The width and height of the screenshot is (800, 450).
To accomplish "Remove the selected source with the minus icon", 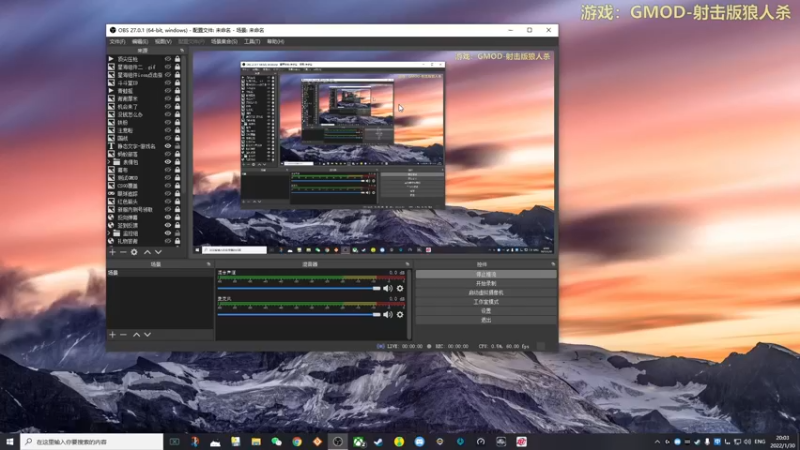I will click(123, 252).
